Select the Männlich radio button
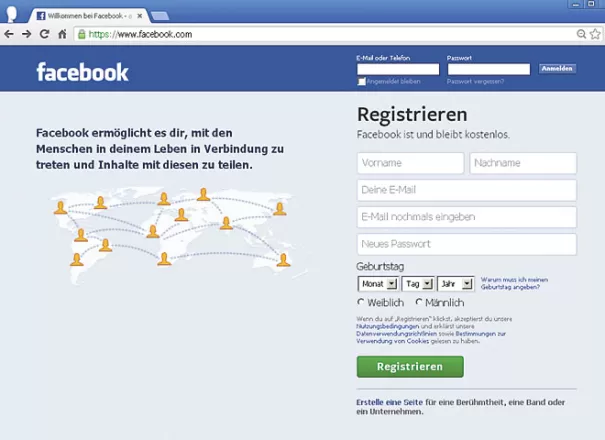 point(418,302)
